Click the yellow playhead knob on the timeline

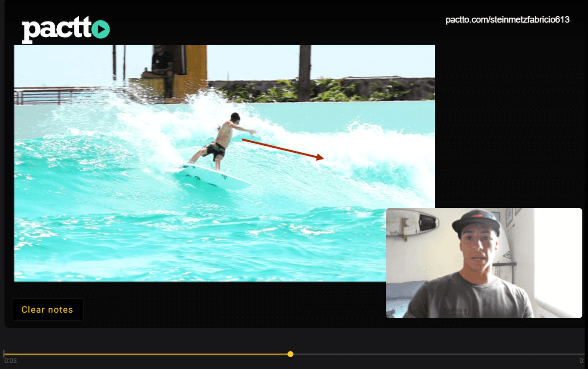290,354
